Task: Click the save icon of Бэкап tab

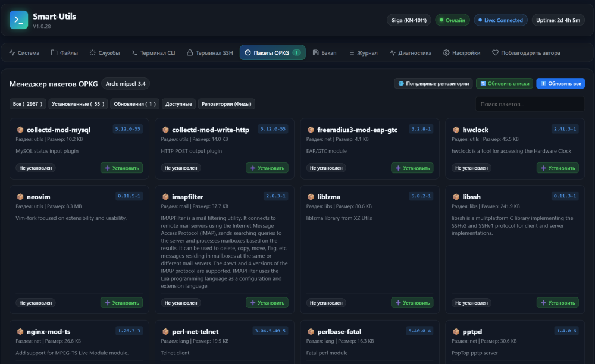Action: pyautogui.click(x=316, y=53)
